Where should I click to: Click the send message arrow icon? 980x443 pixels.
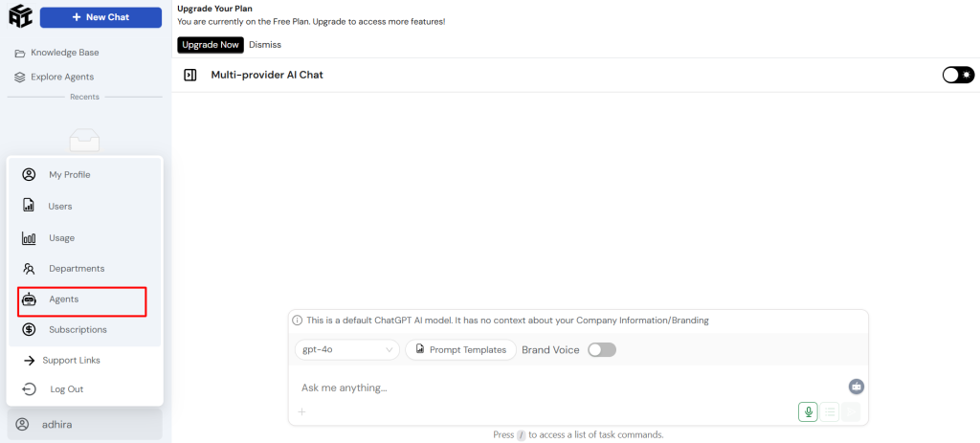point(851,411)
